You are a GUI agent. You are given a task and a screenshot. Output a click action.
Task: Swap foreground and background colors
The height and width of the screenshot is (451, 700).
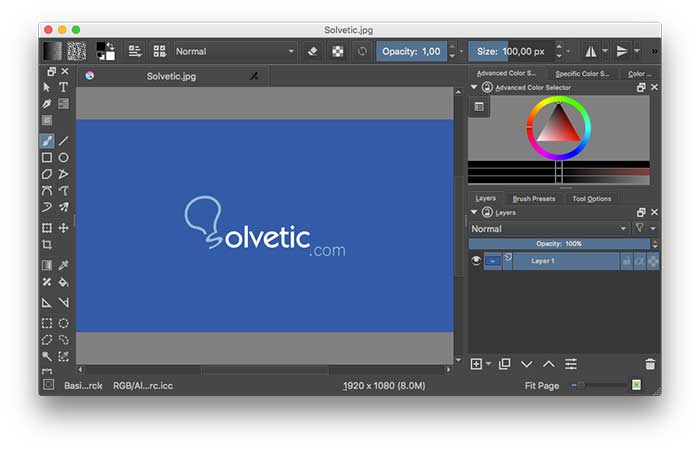(111, 46)
